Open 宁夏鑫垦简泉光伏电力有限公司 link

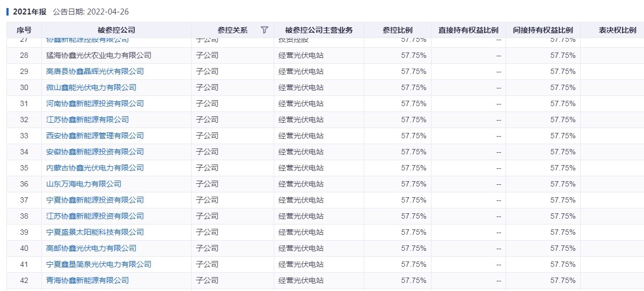(99, 264)
